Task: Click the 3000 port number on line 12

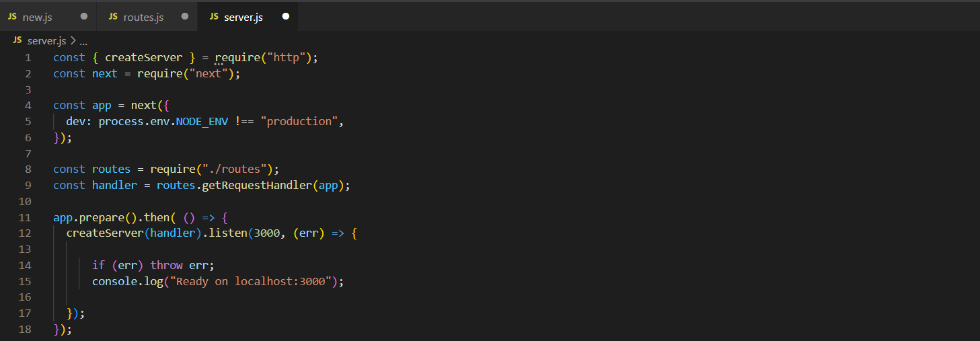Action: tap(266, 234)
